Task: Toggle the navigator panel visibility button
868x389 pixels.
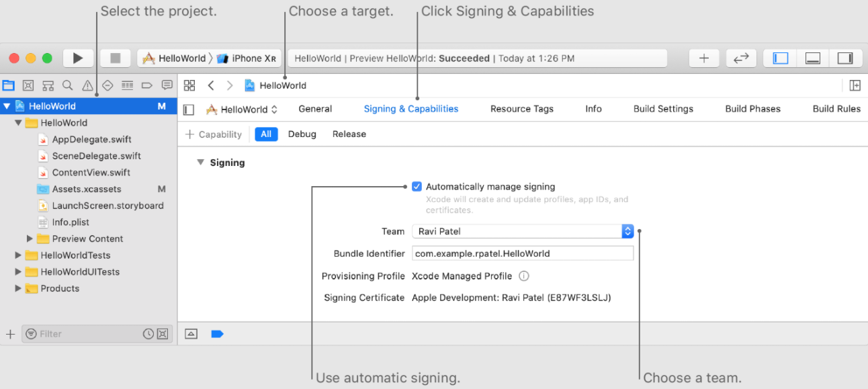Action: point(781,58)
